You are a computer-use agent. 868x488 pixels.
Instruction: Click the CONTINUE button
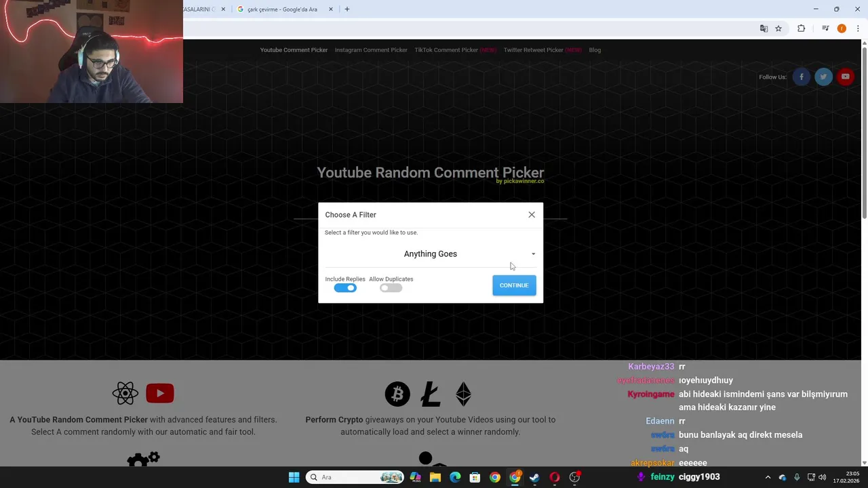[514, 285]
